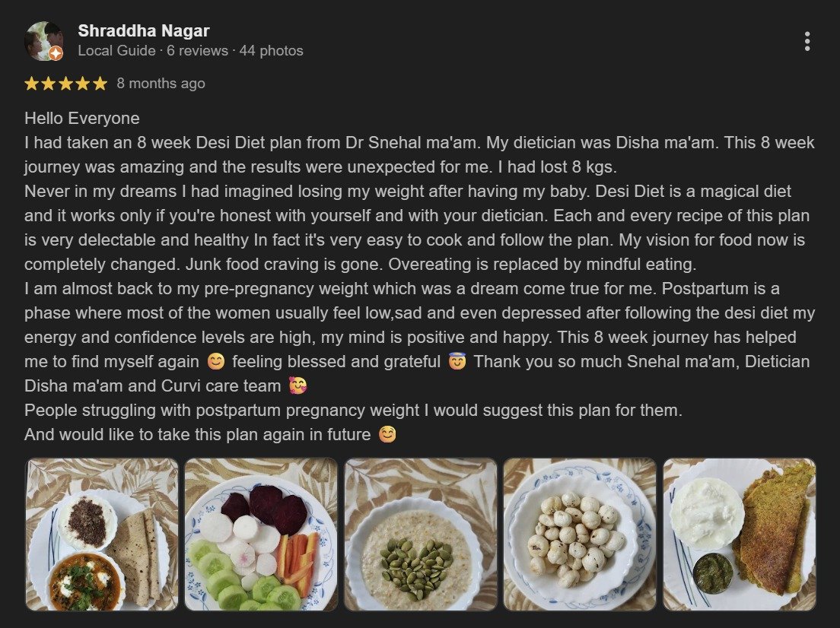This screenshot has width=840, height=628.
Task: Click the five-star rating icons
Action: point(65,84)
